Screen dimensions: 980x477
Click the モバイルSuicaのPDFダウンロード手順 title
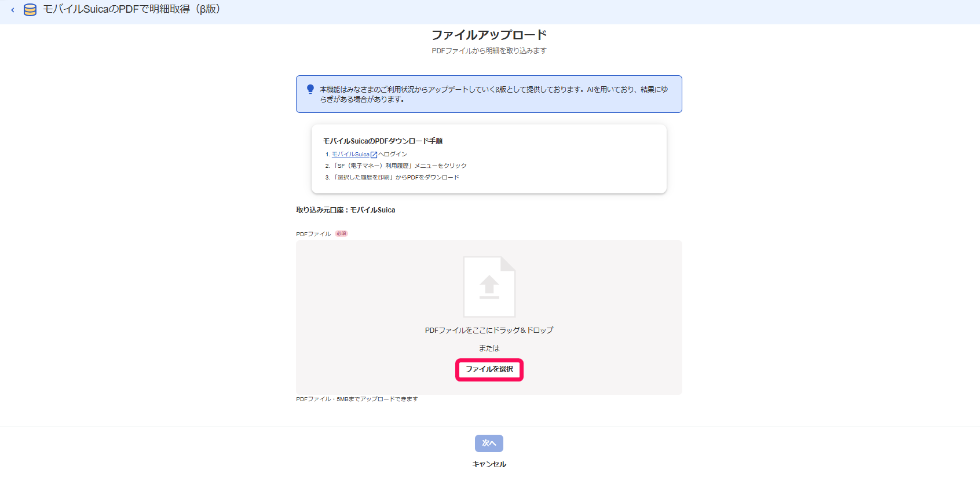coord(383,141)
